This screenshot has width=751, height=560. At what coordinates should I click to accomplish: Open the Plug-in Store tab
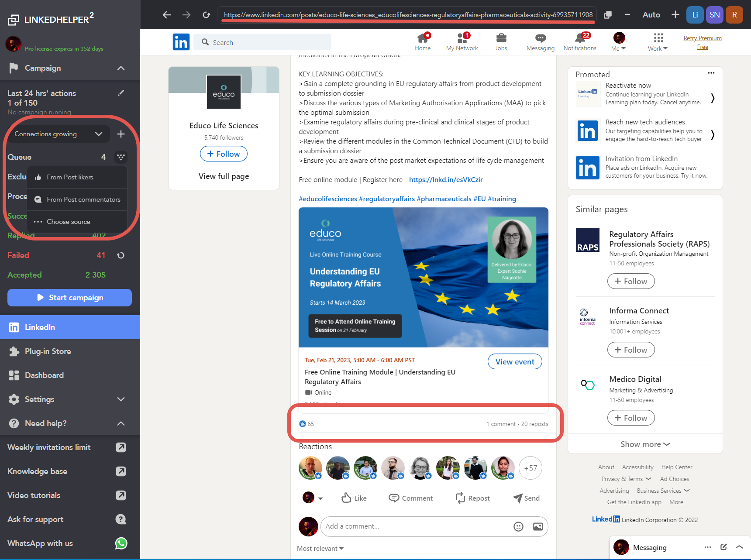coord(48,351)
